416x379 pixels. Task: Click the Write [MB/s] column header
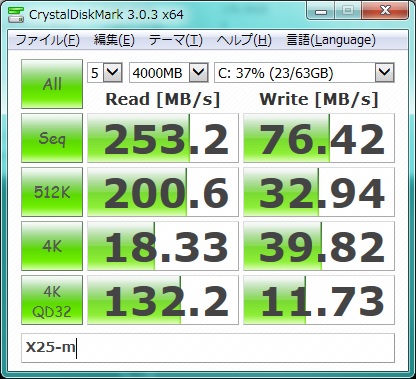(319, 99)
